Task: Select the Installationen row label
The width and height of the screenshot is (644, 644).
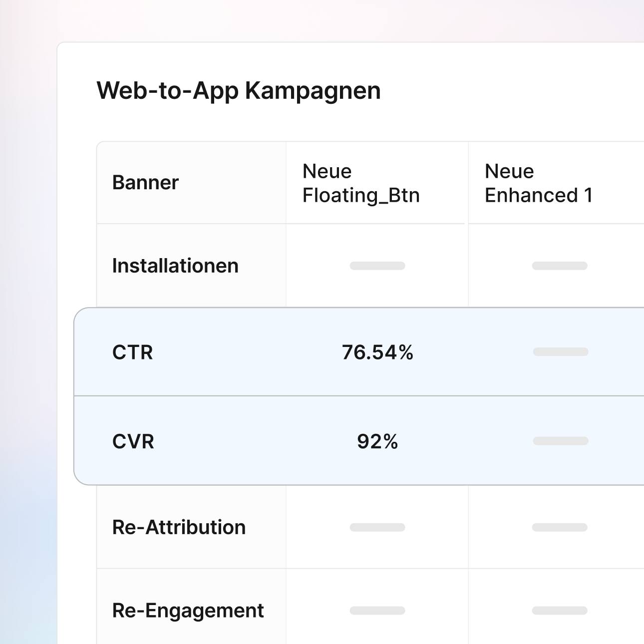Action: pos(175,266)
